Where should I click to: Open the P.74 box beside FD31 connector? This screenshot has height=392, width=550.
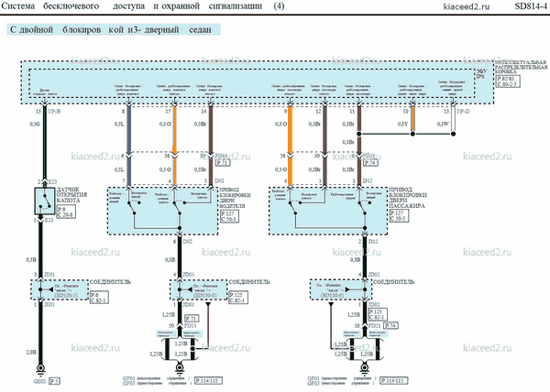click(x=390, y=325)
